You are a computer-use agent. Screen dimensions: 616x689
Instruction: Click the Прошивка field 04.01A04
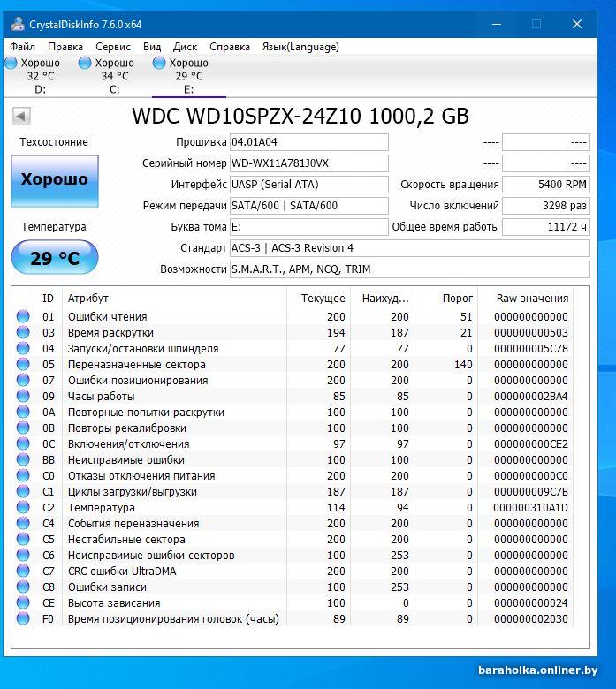pos(309,142)
